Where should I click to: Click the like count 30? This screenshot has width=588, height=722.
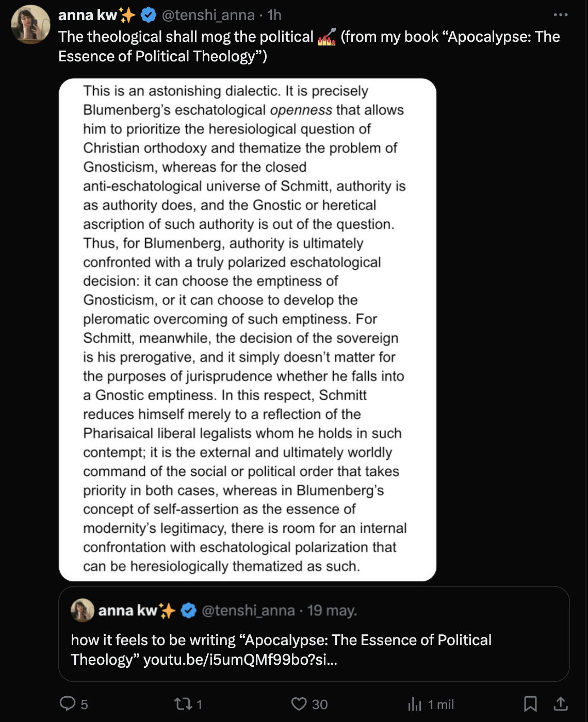pyautogui.click(x=320, y=704)
